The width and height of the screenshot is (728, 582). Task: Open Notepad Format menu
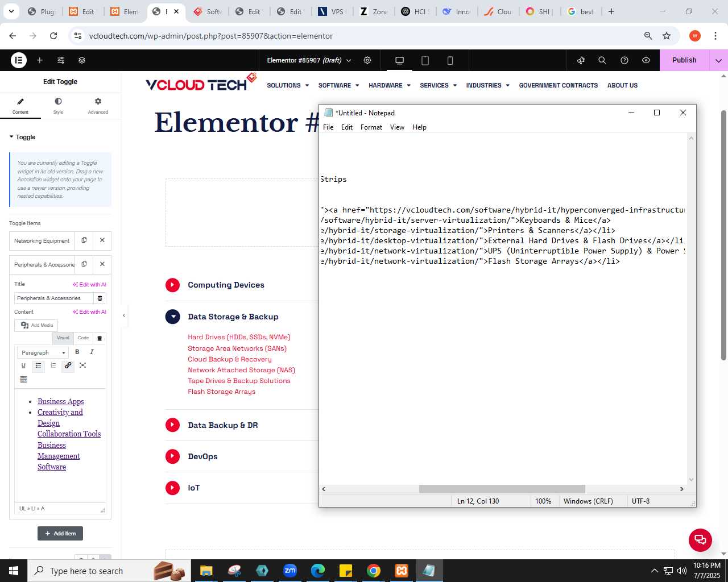tap(371, 127)
